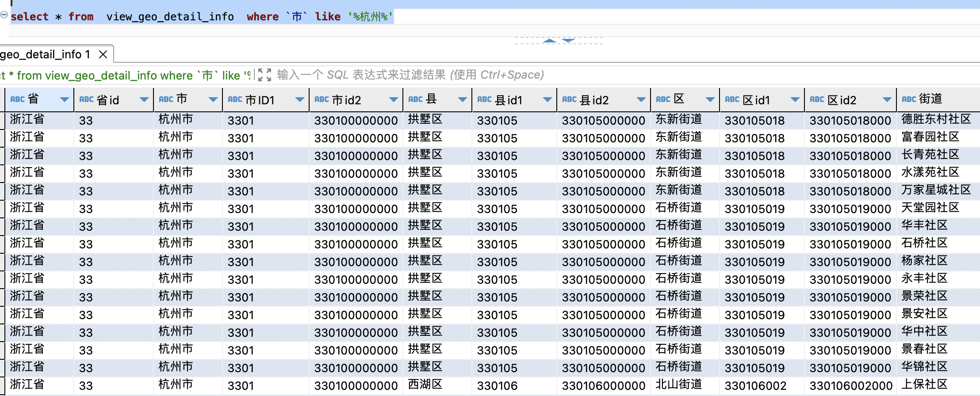Image resolution: width=980 pixels, height=396 pixels.
Task: Click the 'where' keyword in SQL editor
Action: (x=263, y=17)
